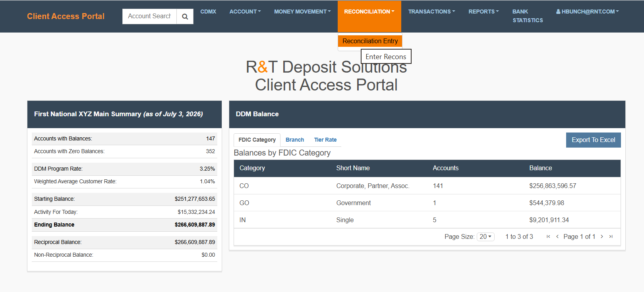Click the Non-Reciprocal Balance value $0.00
The image size is (644, 292).
point(208,255)
